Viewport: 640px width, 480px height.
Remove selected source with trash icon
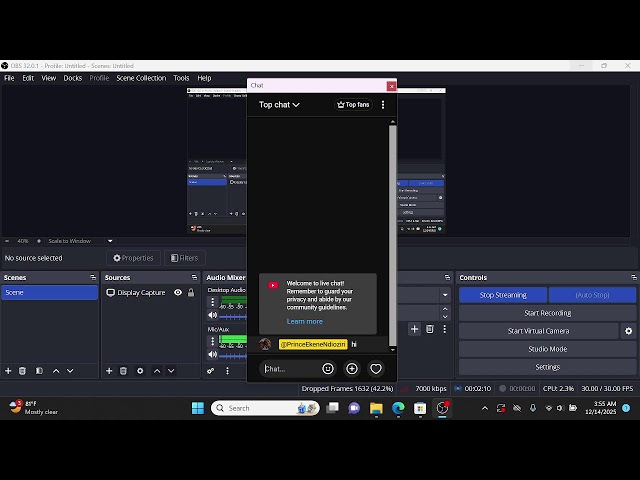click(x=123, y=371)
